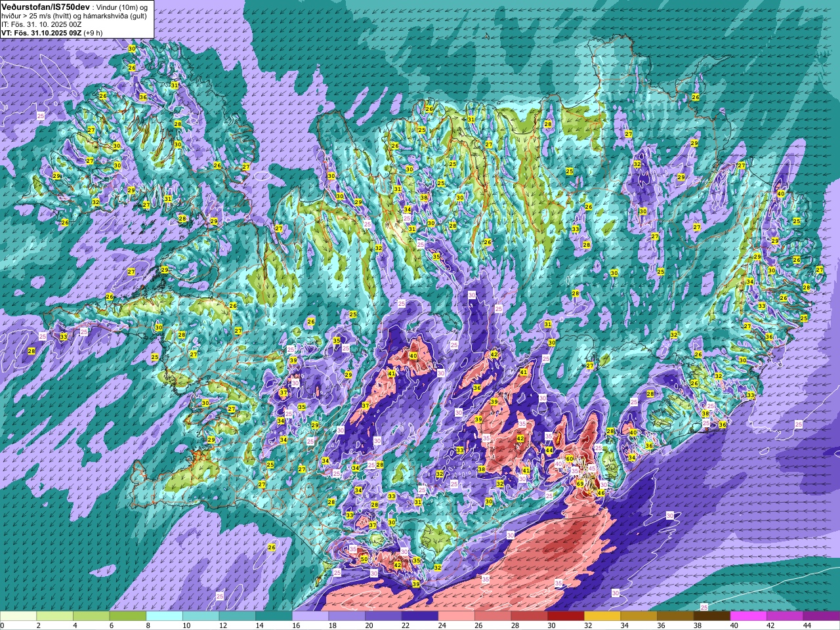The height and width of the screenshot is (630, 840).
Task: Click the title text "Veðurstofan/IS750dev"
Action: tap(45, 6)
